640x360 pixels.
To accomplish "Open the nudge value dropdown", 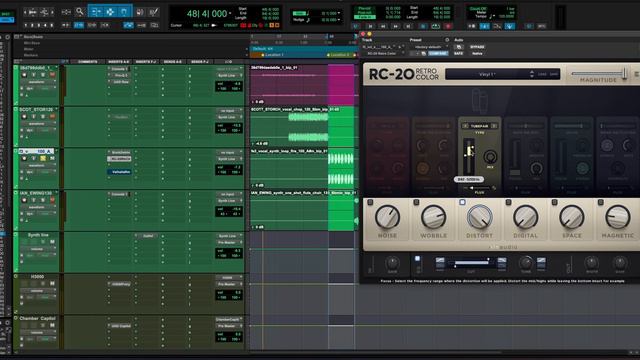I will (339, 20).
